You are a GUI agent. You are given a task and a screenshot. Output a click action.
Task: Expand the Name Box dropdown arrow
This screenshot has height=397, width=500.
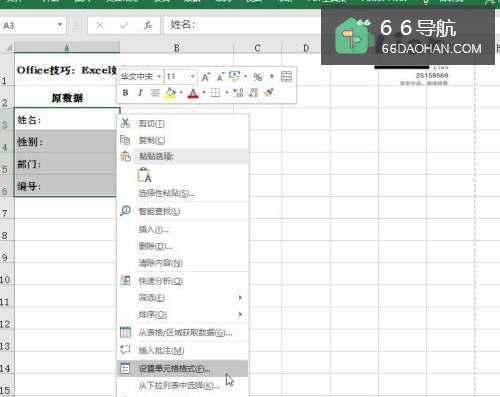tap(60, 25)
